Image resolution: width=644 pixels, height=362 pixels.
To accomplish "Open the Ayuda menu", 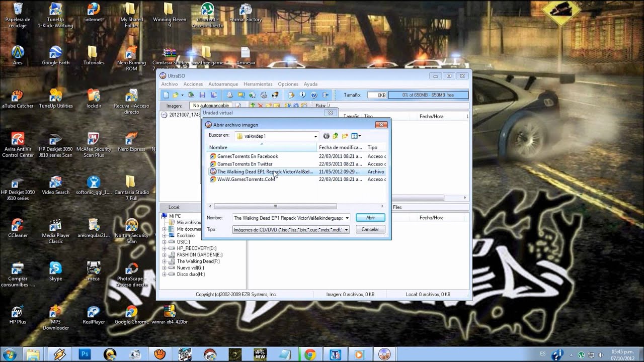I will click(x=310, y=84).
